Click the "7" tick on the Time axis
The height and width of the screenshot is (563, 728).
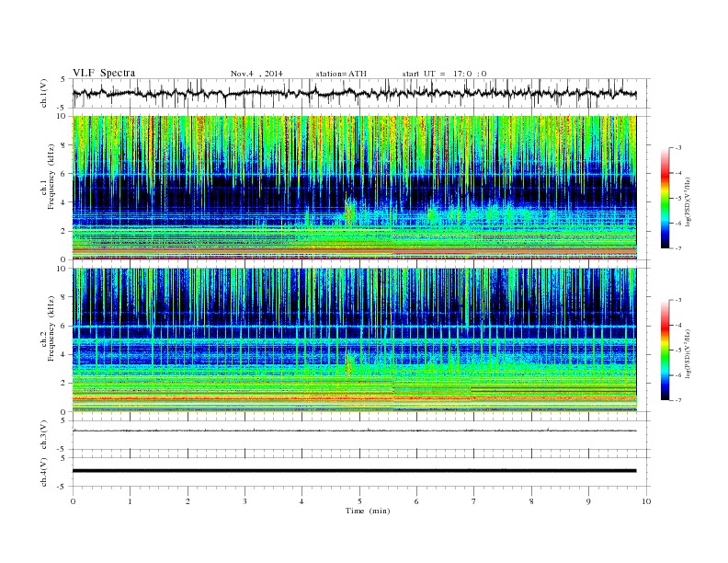tap(473, 501)
